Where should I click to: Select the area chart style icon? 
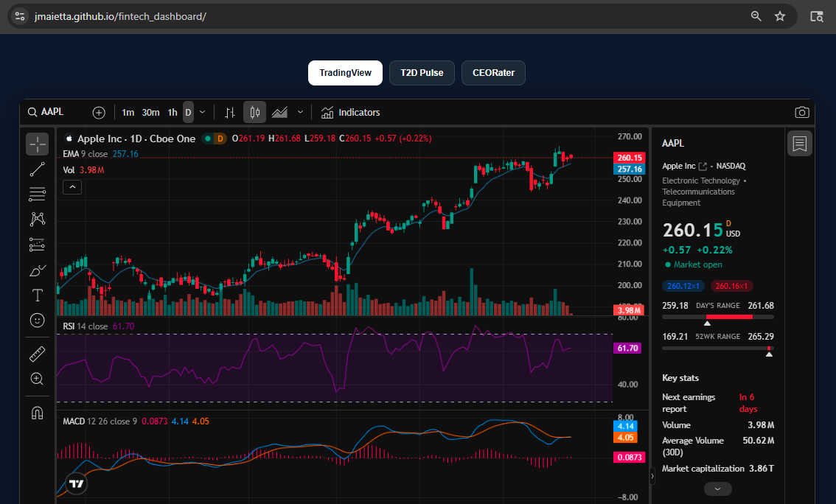[x=279, y=113]
